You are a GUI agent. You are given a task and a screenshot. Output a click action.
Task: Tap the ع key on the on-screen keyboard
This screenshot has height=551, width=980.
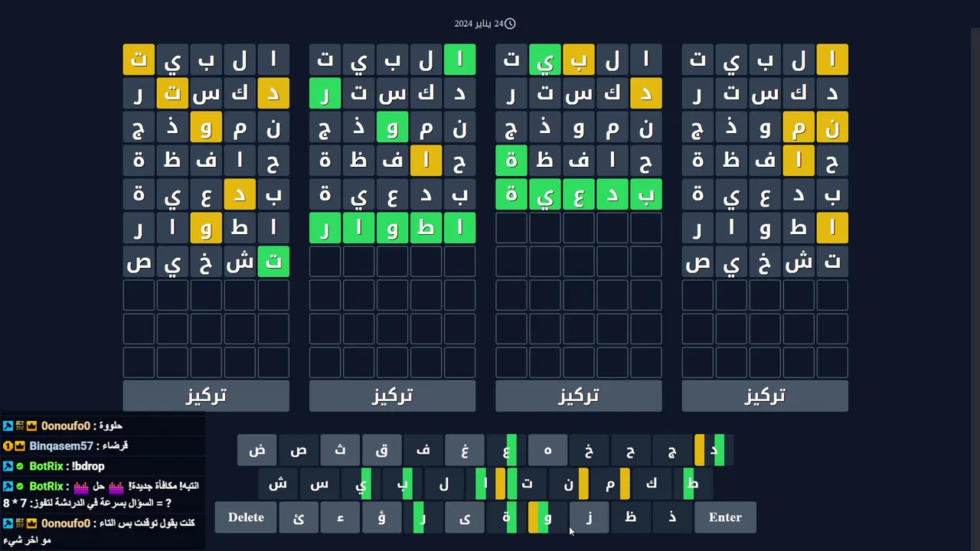[x=505, y=450]
